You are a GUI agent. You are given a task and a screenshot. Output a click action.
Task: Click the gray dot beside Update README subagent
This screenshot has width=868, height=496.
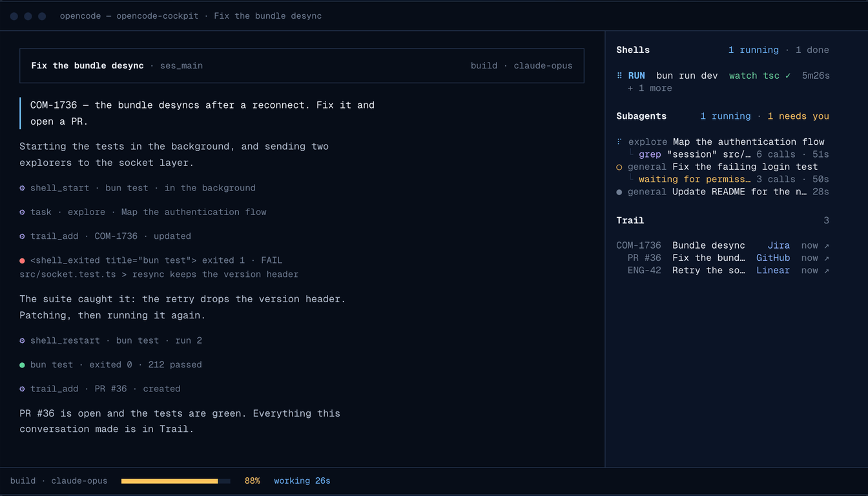coord(619,192)
